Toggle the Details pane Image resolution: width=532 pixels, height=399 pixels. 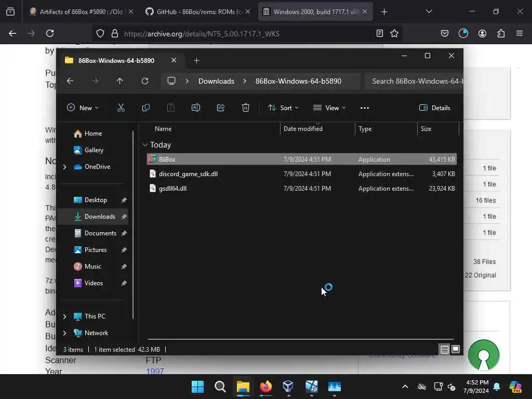(x=435, y=108)
